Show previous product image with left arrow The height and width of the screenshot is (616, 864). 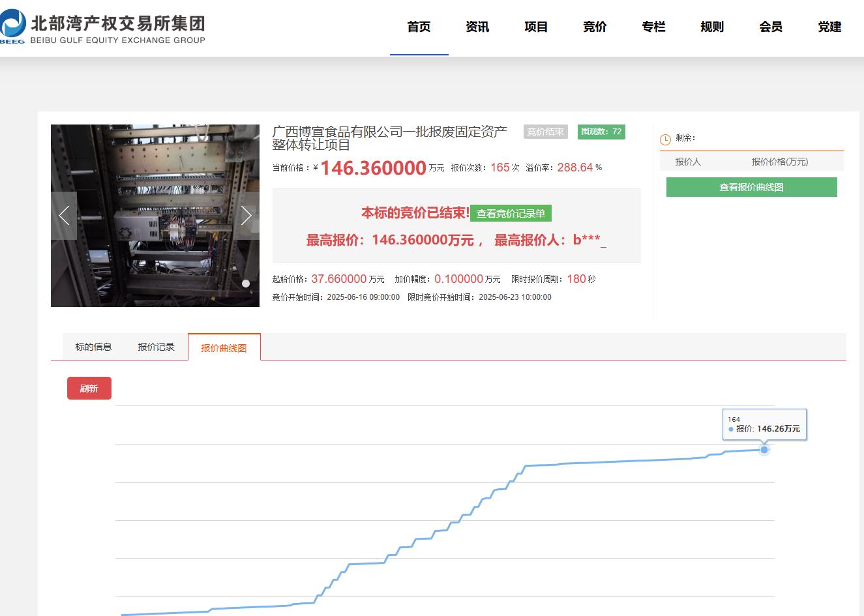[x=64, y=216]
